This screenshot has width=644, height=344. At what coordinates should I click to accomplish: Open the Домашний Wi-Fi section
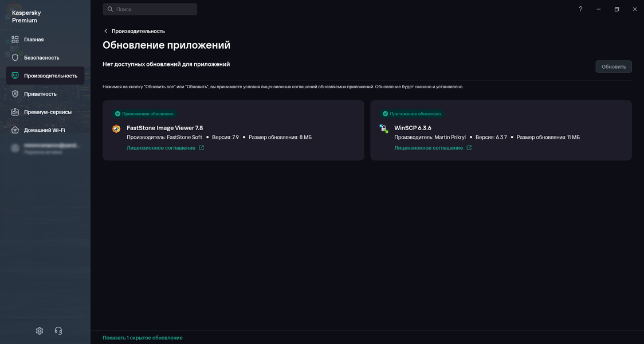(44, 130)
